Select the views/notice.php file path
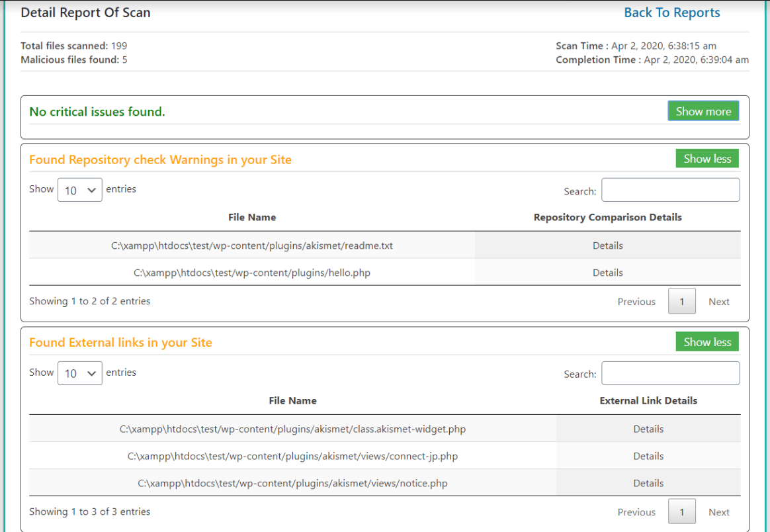The image size is (770, 532). tap(292, 483)
